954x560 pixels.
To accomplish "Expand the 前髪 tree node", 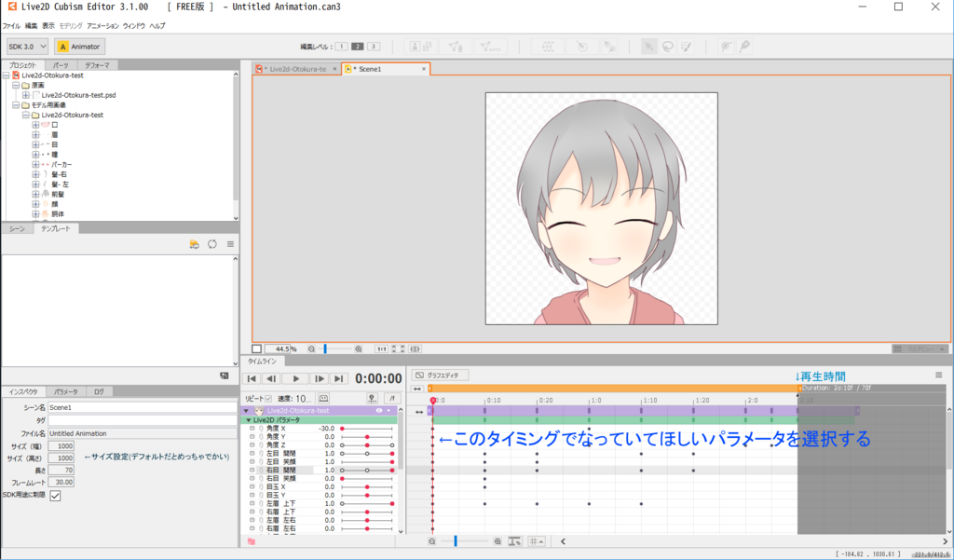I will click(35, 194).
